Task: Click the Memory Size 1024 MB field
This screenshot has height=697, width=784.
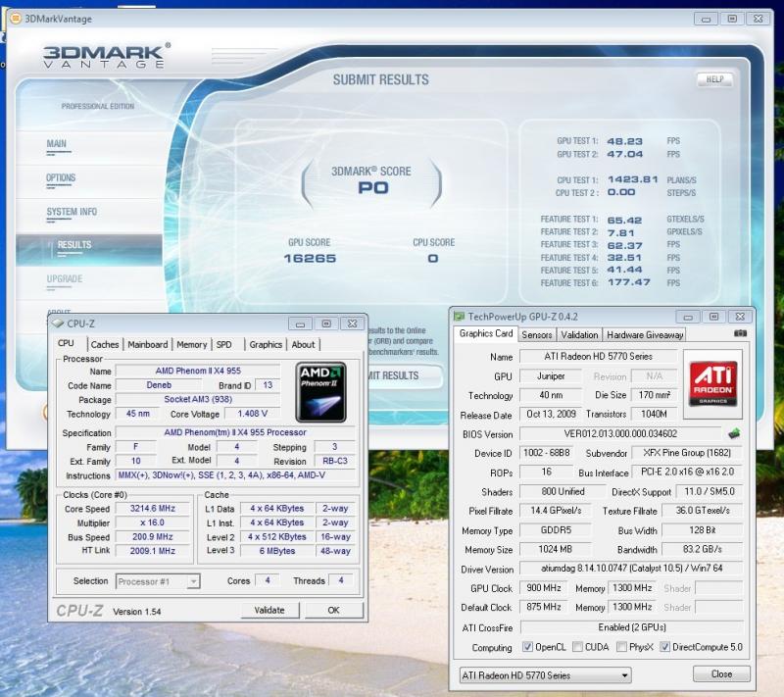Action: [555, 549]
